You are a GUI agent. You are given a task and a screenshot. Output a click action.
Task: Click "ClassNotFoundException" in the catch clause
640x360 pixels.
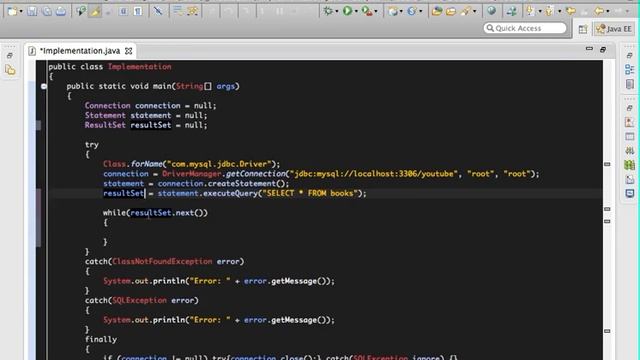(x=162, y=261)
